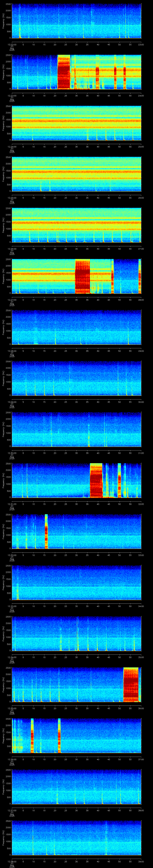
Task: Click the narrow red burst near 22s in 12:36 panel
Action: [x=59, y=736]
